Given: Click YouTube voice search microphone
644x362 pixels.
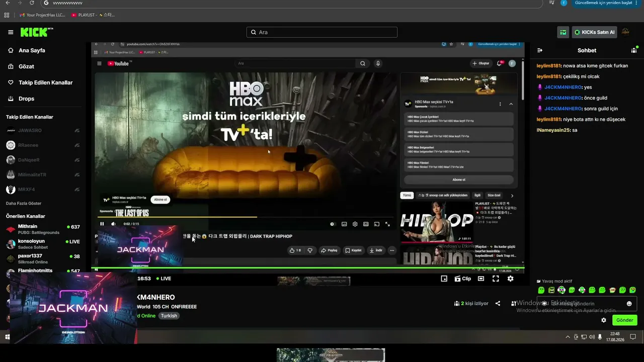Looking at the screenshot, I should point(378,63).
